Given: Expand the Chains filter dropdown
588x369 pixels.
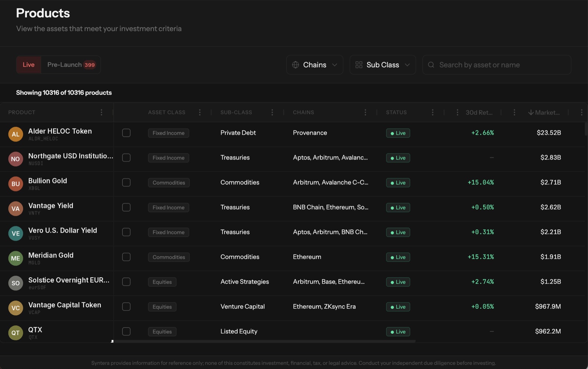Looking at the screenshot, I should tap(315, 65).
